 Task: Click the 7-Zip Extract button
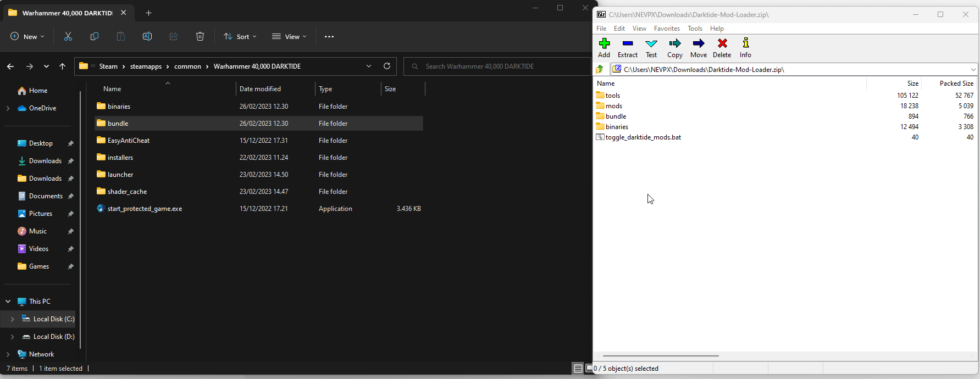pos(628,48)
